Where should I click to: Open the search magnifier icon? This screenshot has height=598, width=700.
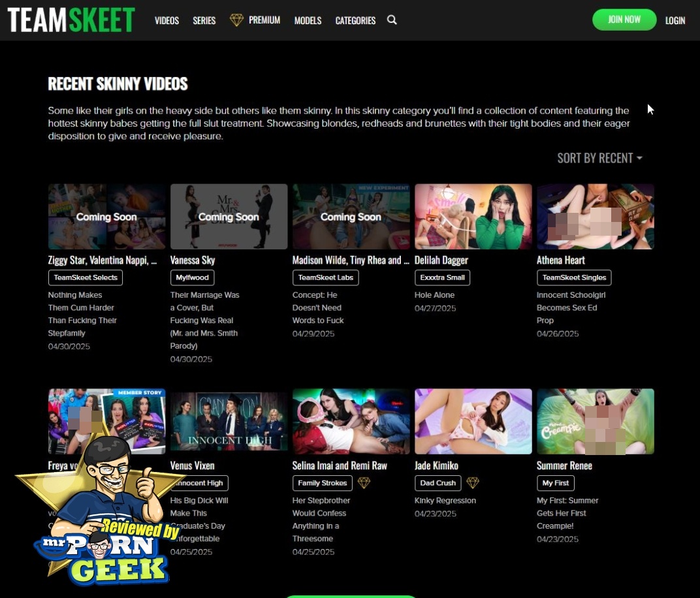[x=392, y=20]
